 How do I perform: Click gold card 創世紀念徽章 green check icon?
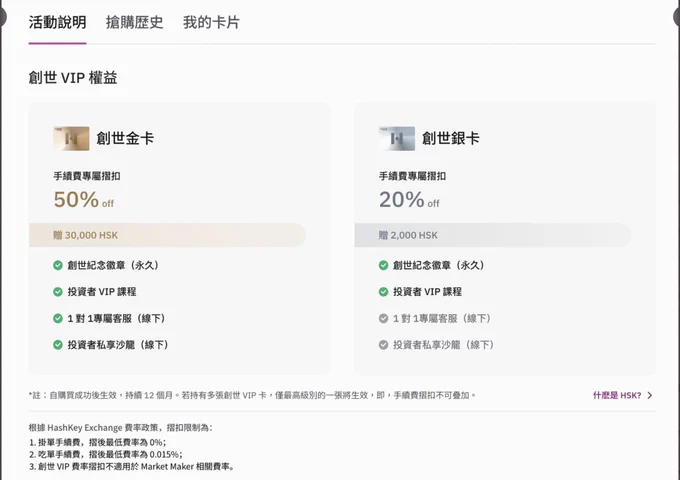58,265
